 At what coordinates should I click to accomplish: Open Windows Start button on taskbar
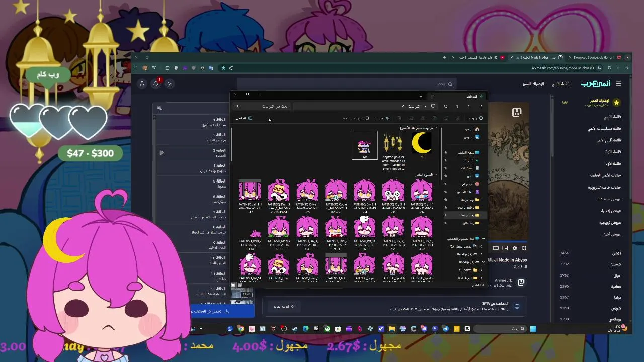[x=533, y=329]
